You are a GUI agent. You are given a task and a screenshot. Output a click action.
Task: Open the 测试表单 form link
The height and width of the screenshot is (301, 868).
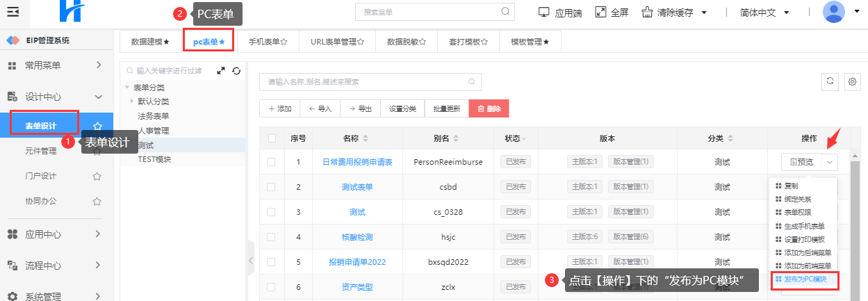coord(357,187)
